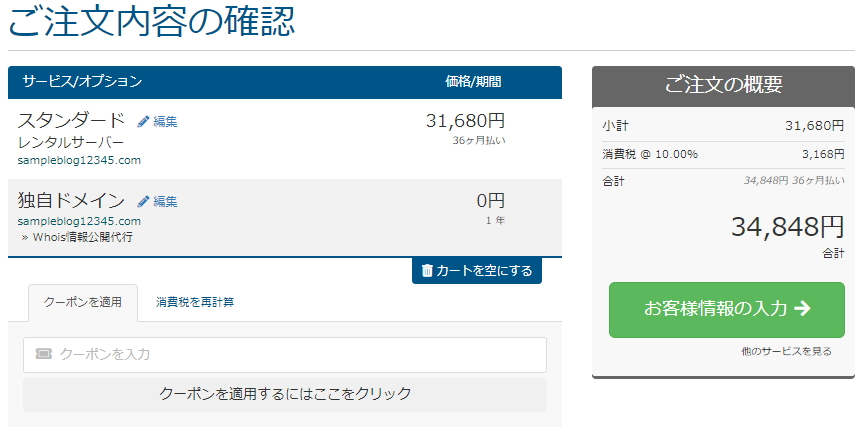The width and height of the screenshot is (862, 434).
Task: Proceed with green お客様情報の入力 button
Action: tap(727, 310)
